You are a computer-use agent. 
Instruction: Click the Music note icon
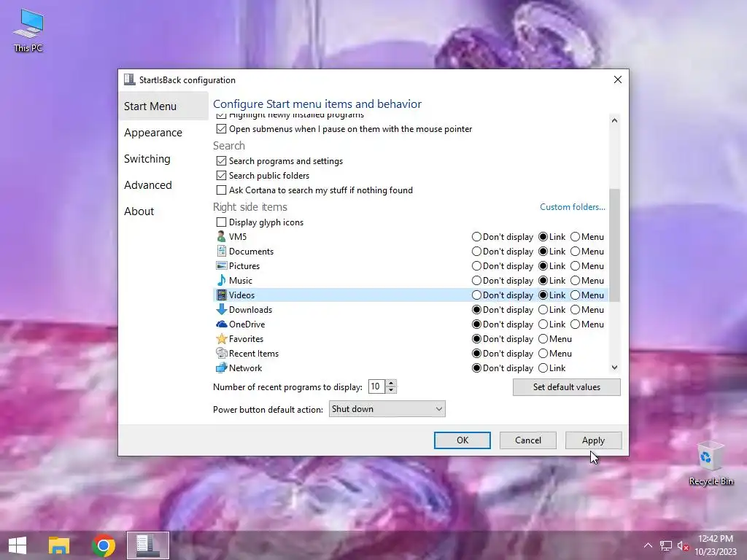point(221,280)
